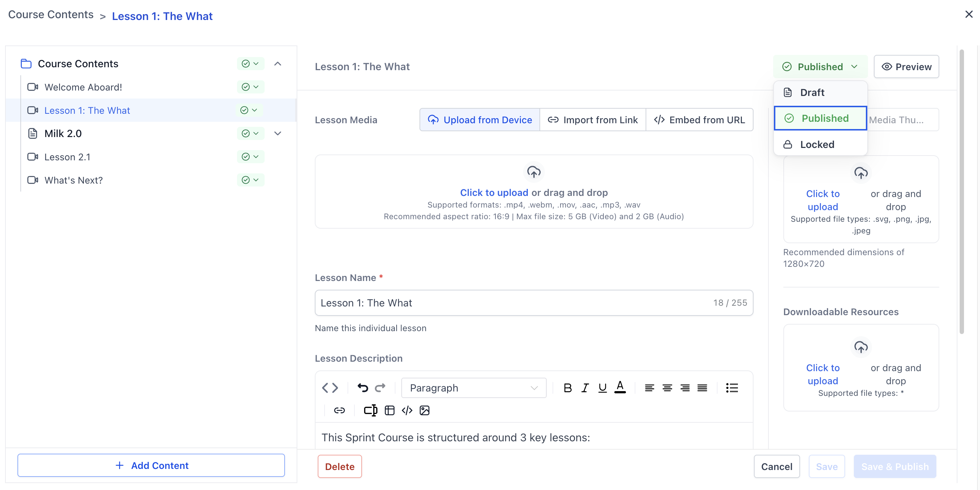
Task: Collapse the Course Contents folder chevron
Action: (278, 64)
